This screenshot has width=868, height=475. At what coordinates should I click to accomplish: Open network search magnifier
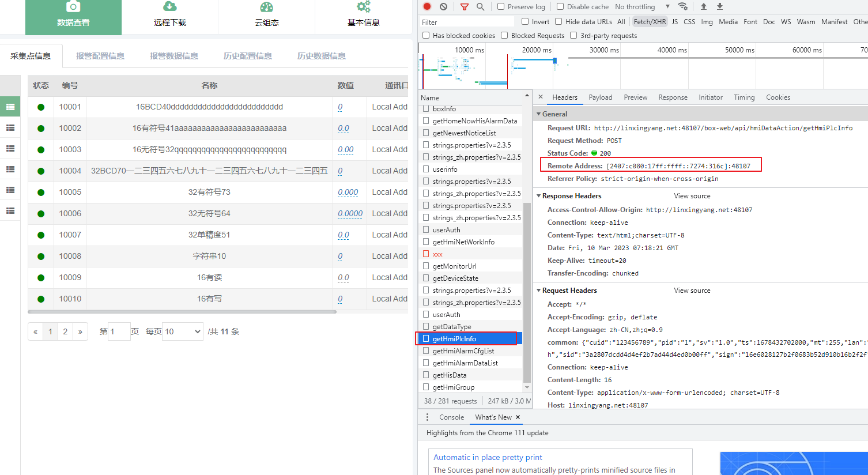480,6
